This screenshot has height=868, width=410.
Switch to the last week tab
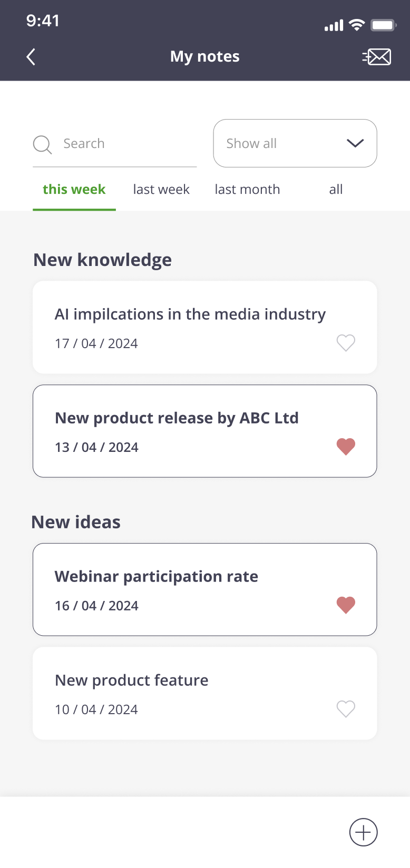click(161, 190)
